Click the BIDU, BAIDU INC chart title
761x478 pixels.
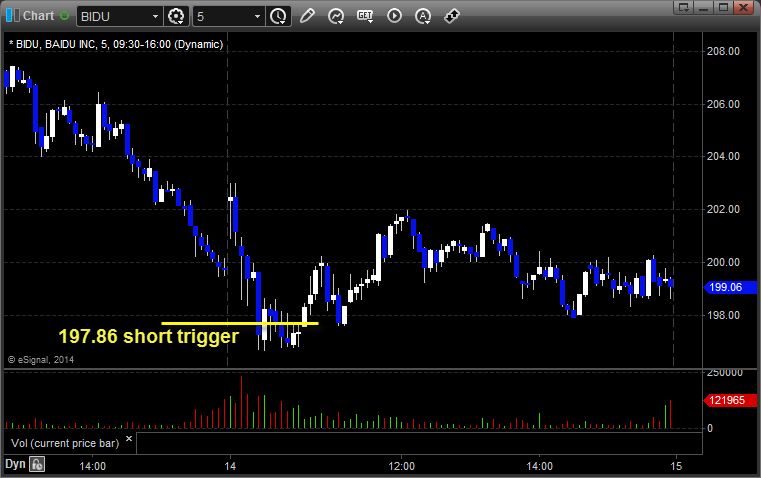coord(116,44)
